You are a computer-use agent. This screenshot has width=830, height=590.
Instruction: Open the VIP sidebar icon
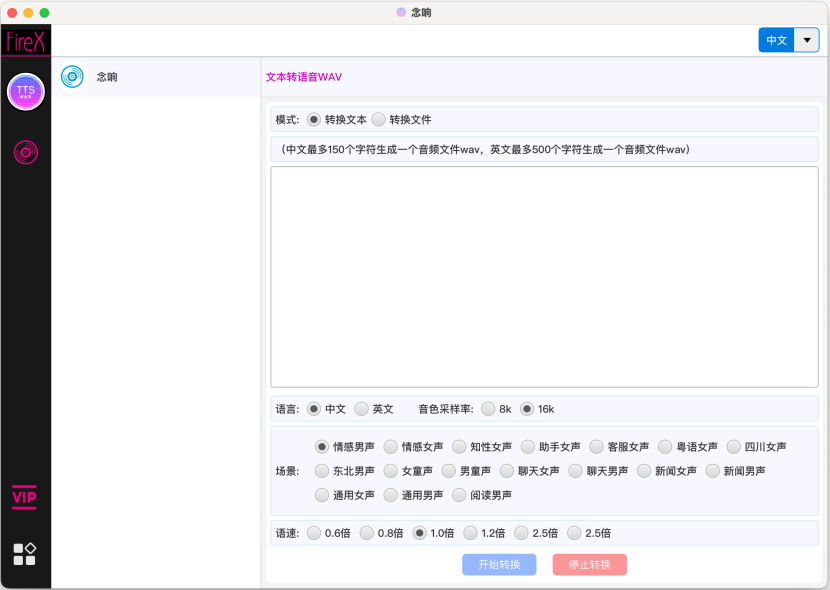[24, 497]
